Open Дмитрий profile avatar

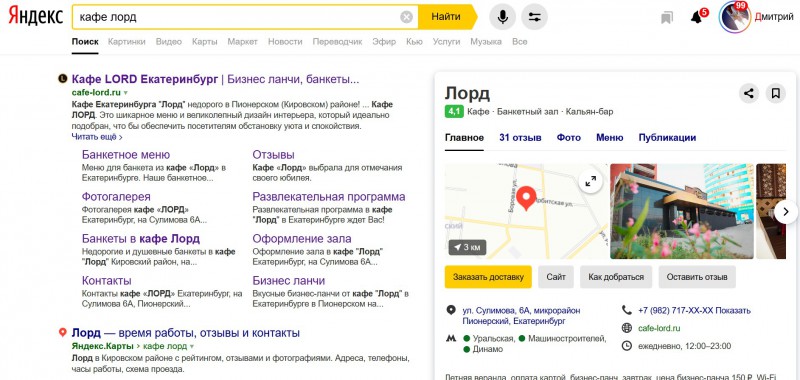(x=734, y=17)
